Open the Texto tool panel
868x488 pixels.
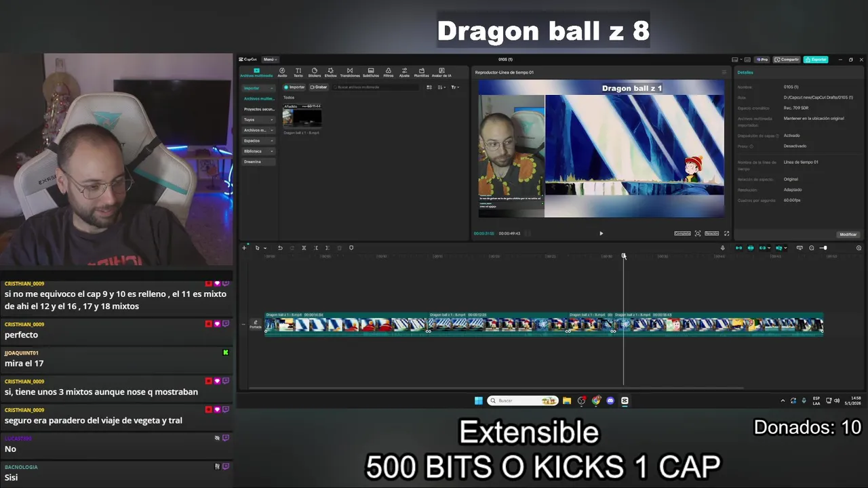(x=298, y=72)
